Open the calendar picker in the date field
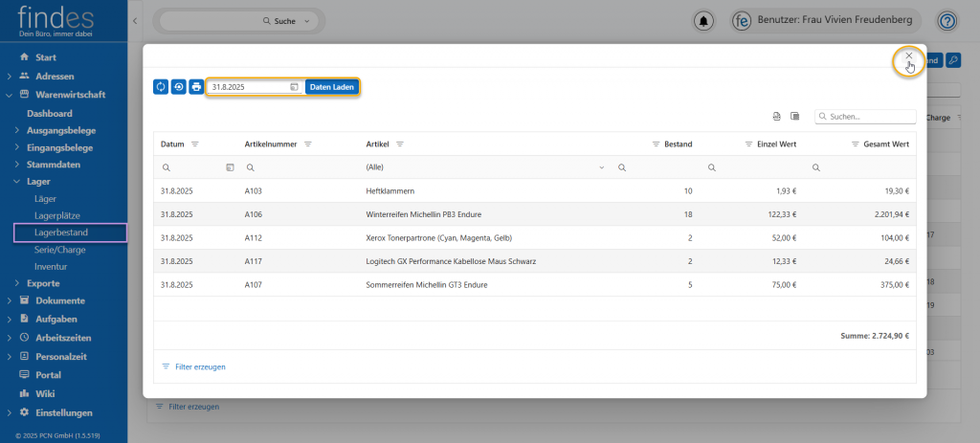The image size is (980, 443). tap(295, 87)
